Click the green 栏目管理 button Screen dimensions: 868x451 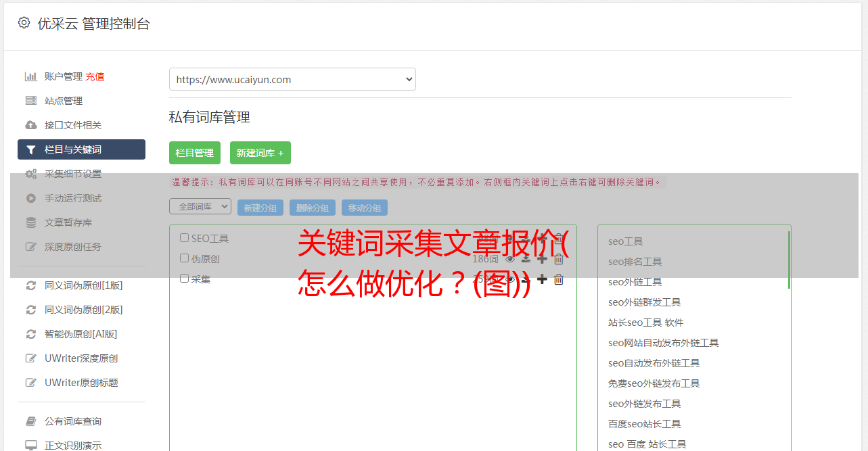click(195, 153)
